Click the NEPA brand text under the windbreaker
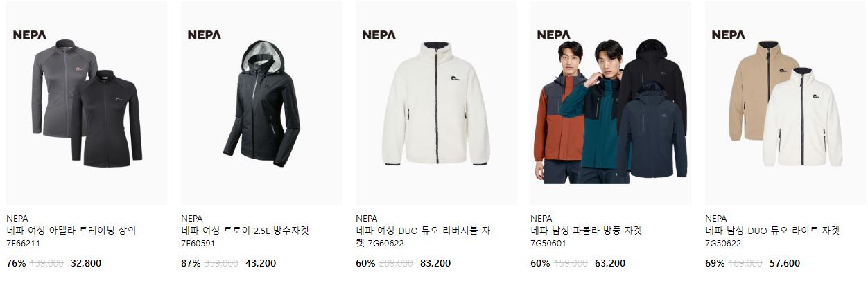Viewport: 868px width, 288px height. 541,218
